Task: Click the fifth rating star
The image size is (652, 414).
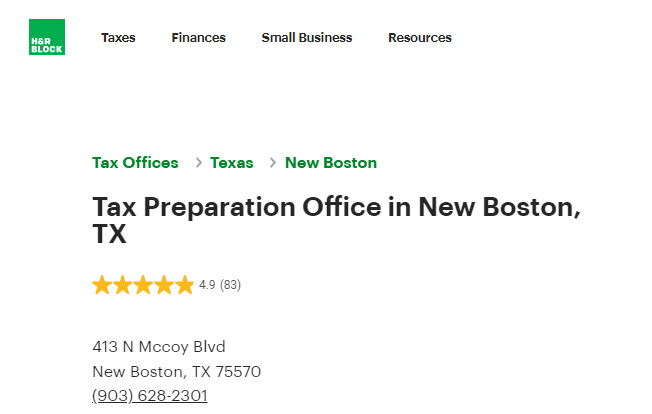Action: (184, 285)
